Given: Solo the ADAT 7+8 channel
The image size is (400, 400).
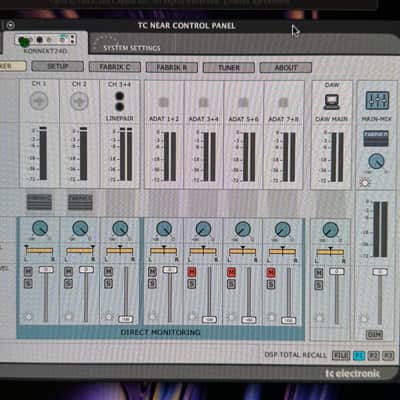Looking at the screenshot, I should pyautogui.click(x=271, y=284).
